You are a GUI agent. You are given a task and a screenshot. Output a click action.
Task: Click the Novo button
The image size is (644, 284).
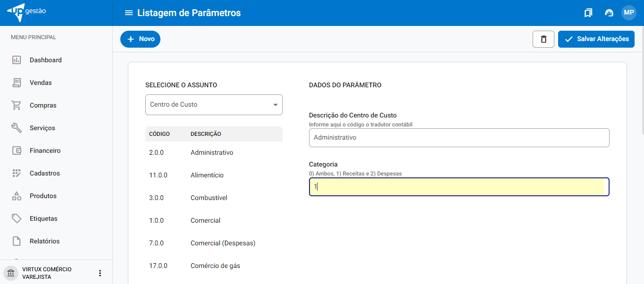click(x=140, y=39)
